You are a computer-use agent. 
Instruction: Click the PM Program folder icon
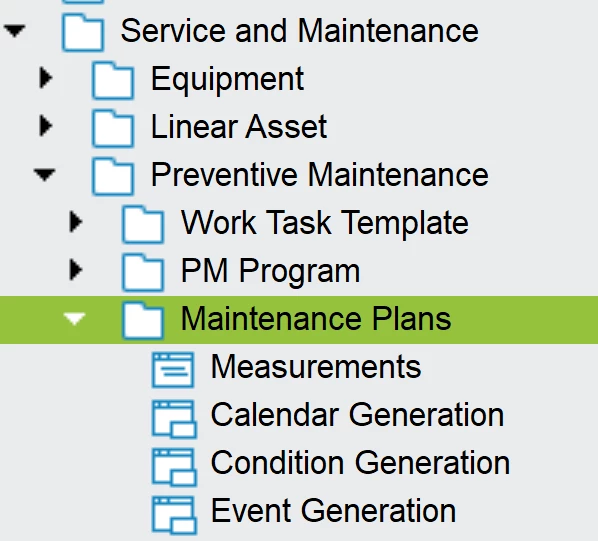[143, 272]
